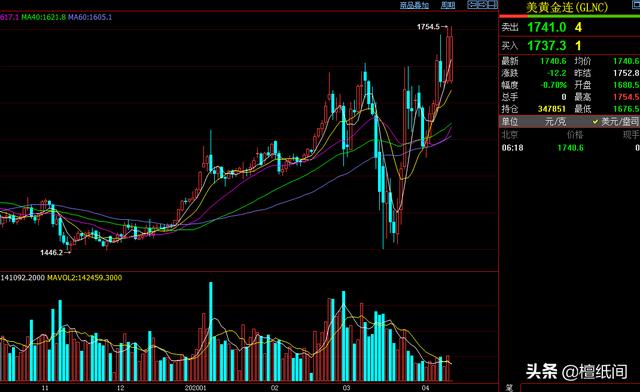640x392 pixels.
Task: Click the previous (left arrow) chart icon
Action: pos(473,5)
